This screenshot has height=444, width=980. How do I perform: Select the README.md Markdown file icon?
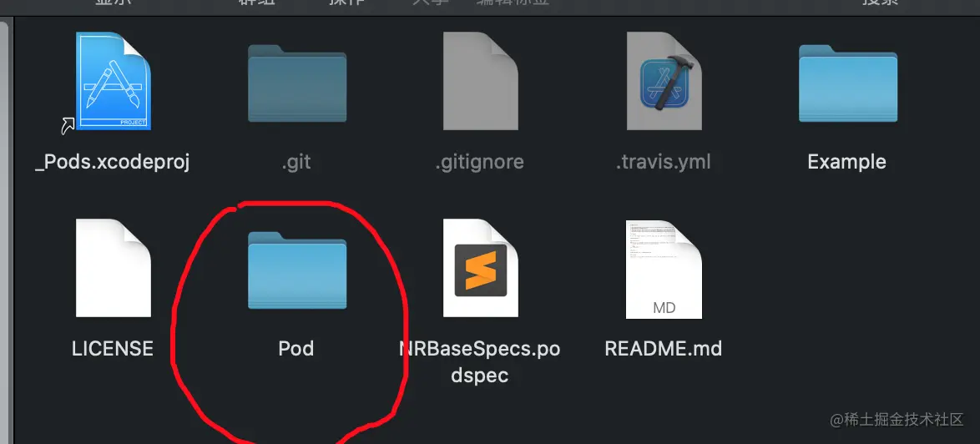[664, 269]
